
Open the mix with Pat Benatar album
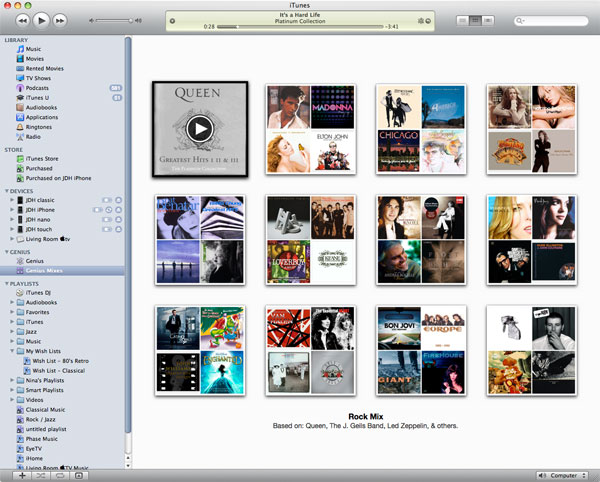(x=200, y=240)
